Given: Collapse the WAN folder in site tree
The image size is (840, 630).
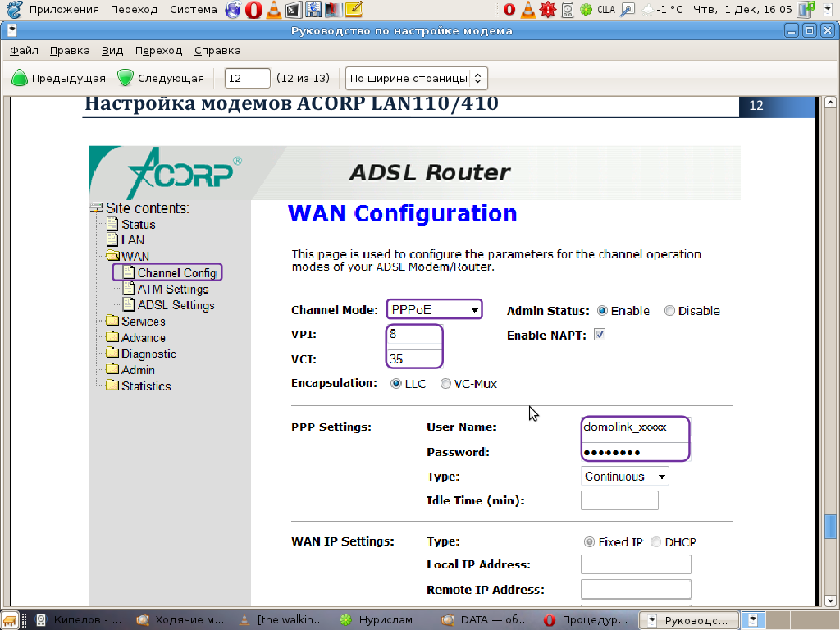Looking at the screenshot, I should click(x=112, y=255).
